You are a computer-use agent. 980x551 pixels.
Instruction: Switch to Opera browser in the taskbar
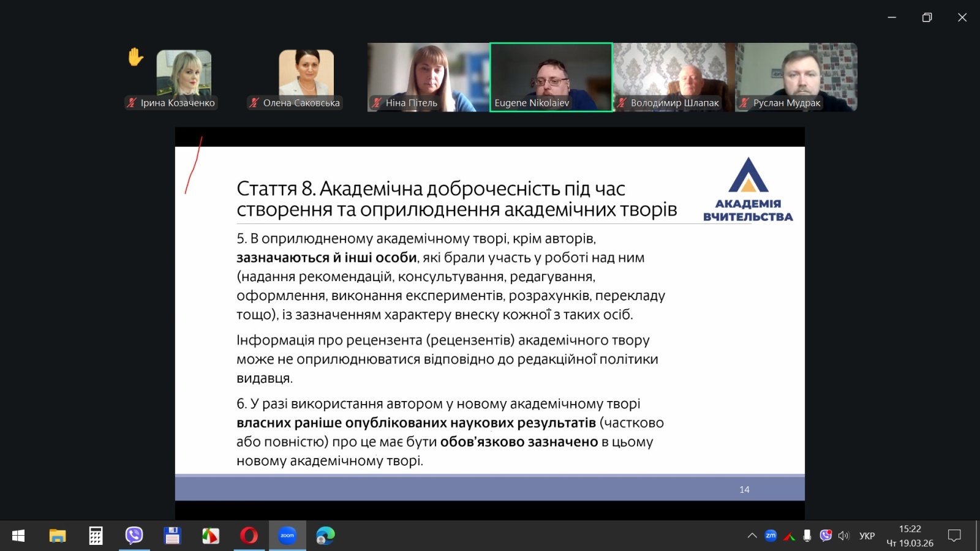249,536
